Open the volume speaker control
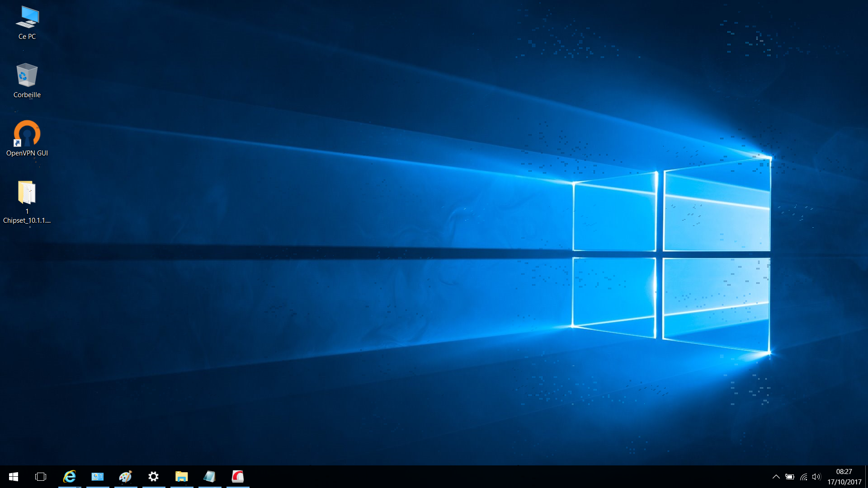Viewport: 868px width, 488px height. coord(816,477)
